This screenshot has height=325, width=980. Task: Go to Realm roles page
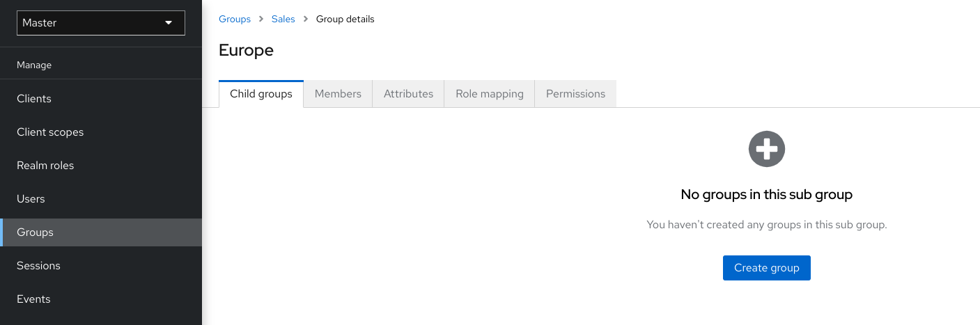[x=45, y=166]
